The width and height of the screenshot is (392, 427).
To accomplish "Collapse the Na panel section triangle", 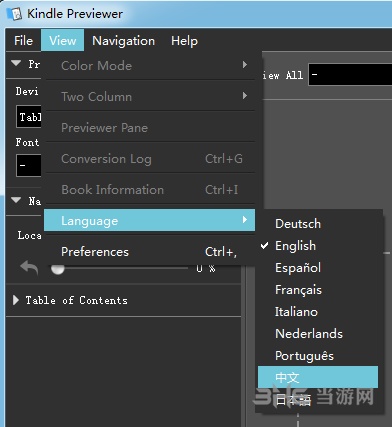I will point(16,200).
